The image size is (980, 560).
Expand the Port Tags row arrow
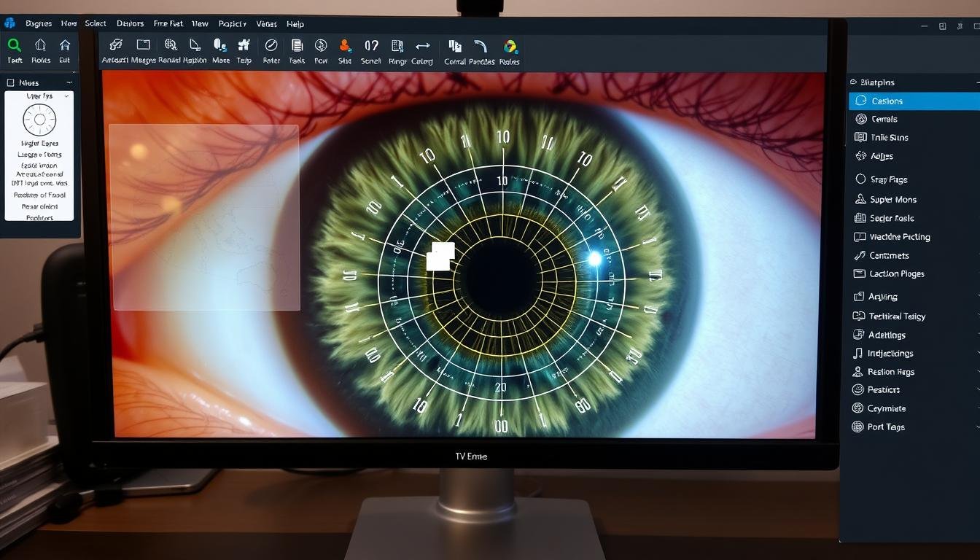click(976, 427)
